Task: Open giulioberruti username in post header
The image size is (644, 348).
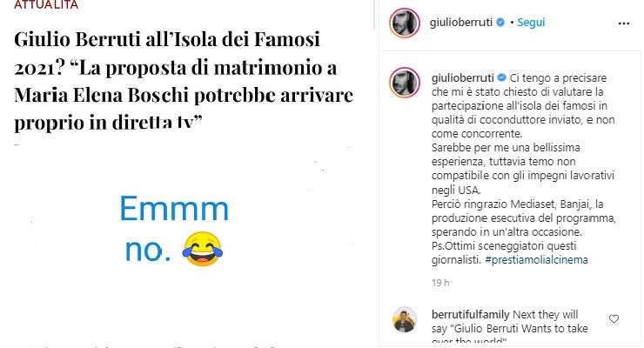Action: tap(461, 22)
